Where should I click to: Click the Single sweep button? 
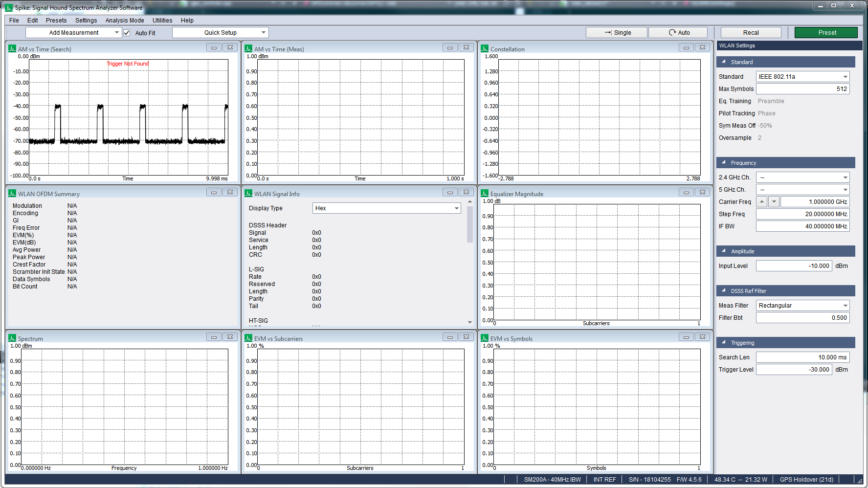coord(617,33)
